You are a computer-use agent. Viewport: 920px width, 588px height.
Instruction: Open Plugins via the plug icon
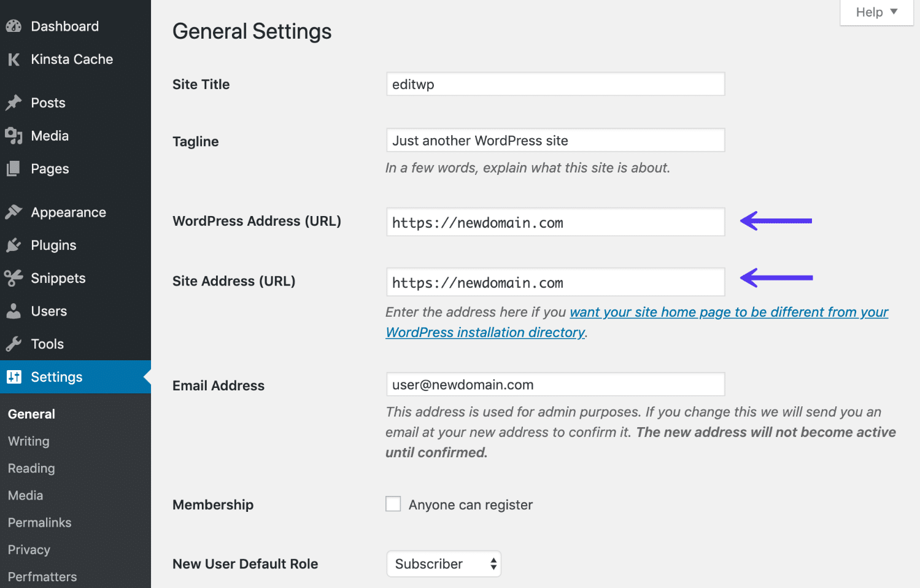click(x=14, y=245)
